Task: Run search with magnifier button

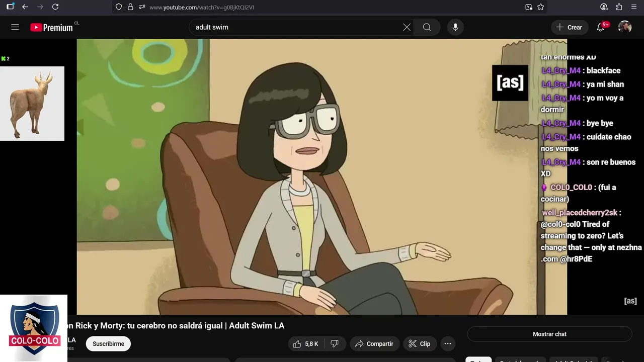Action: (427, 27)
